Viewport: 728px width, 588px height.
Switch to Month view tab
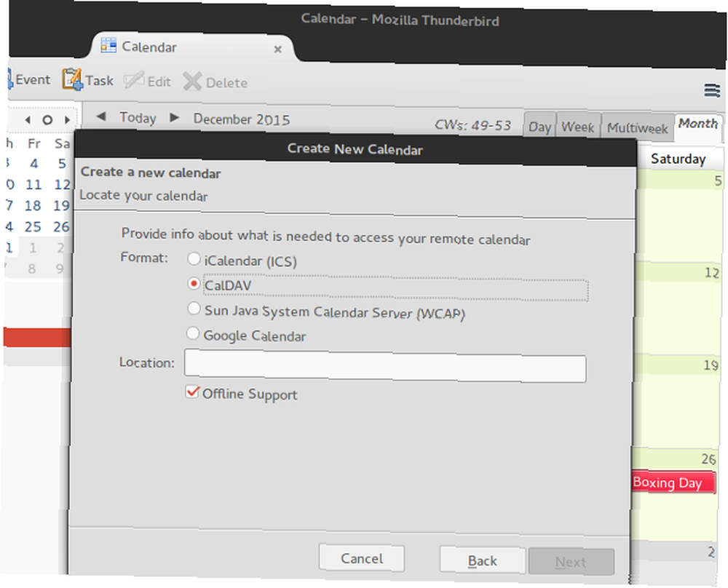click(698, 124)
